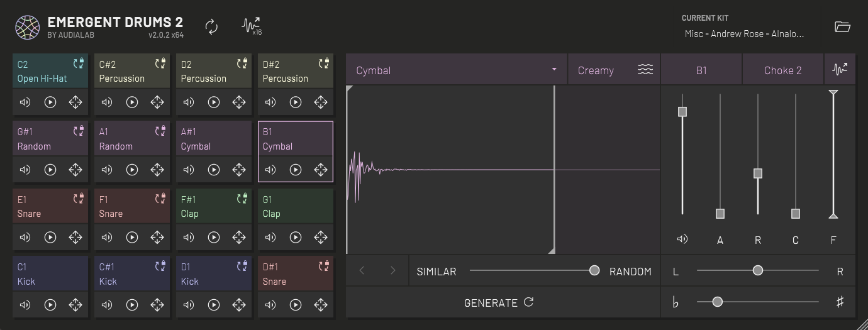Click the drag-move icon on D#2 Percussion pad
This screenshot has height=330, width=868.
pos(321,102)
